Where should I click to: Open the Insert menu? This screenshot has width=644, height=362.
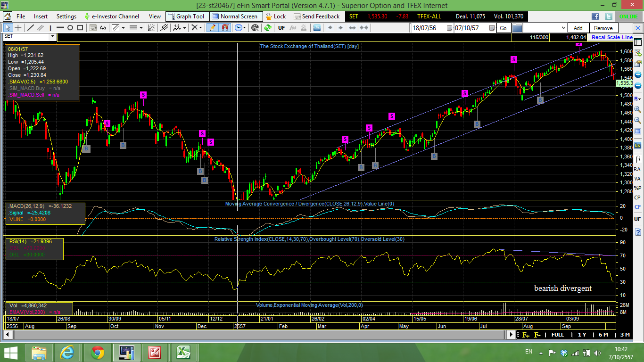[x=41, y=16]
